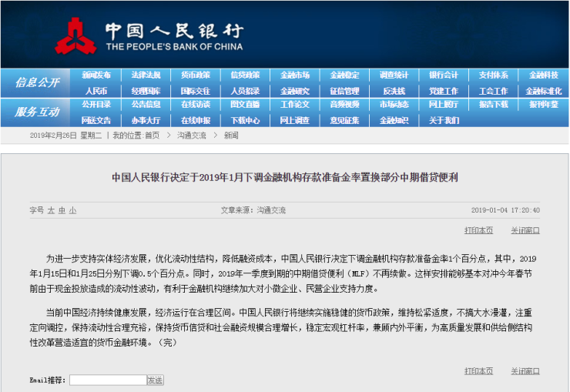Select 征信管理 menu item
Screen dimensions: 570x392
tap(344, 91)
